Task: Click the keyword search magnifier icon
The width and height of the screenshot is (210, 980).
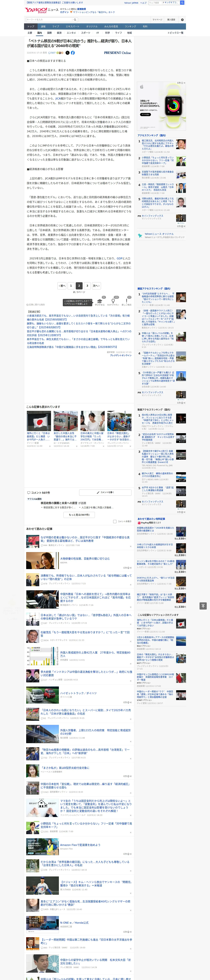Action: coord(75,20)
